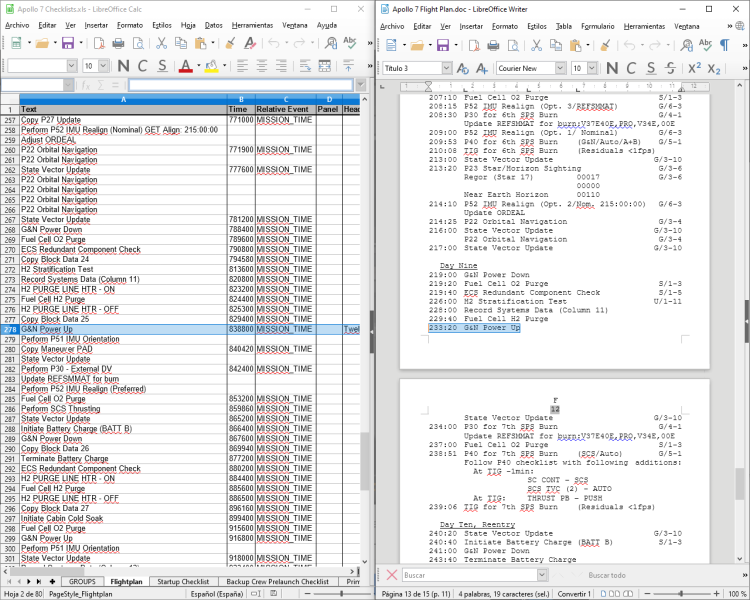Screen dimensions: 750x600
Task: Open print preview in Calc toolbar
Action: (x=138, y=44)
